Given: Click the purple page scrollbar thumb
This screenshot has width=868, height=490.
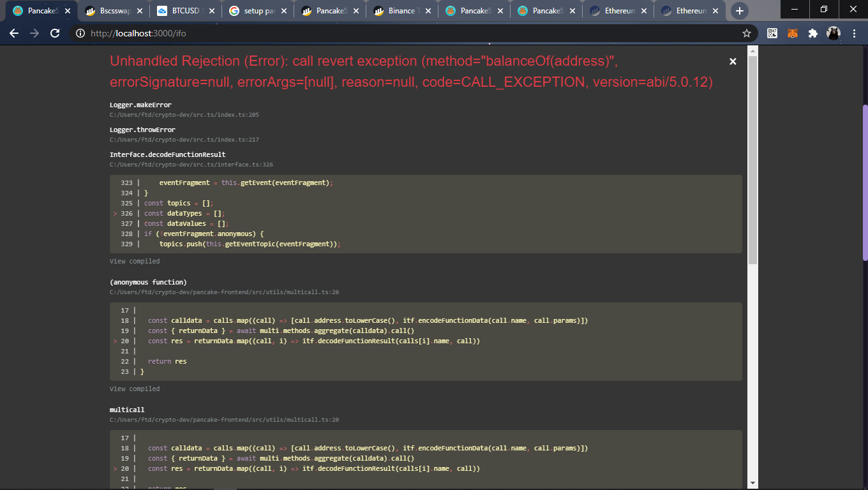Looking at the screenshot, I should pyautogui.click(x=865, y=182).
